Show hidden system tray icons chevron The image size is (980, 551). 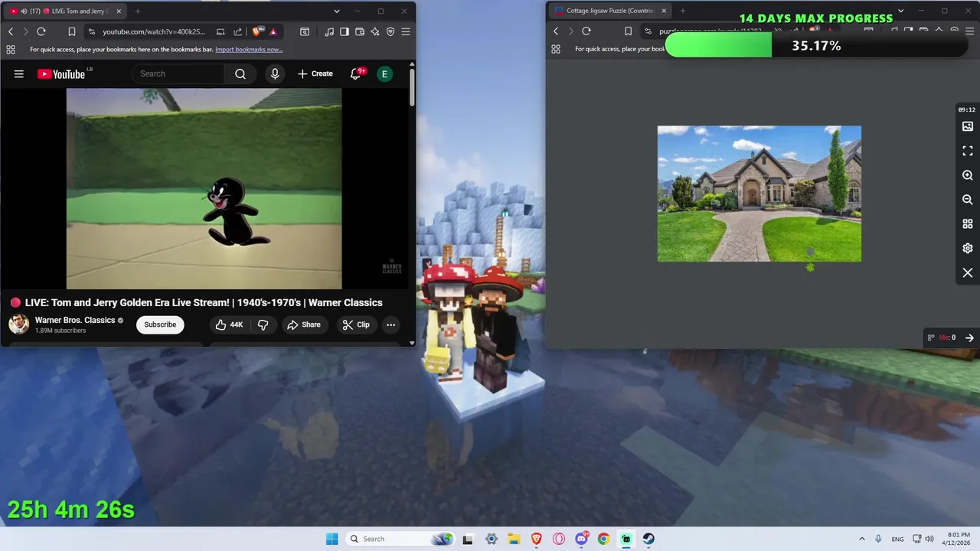click(861, 539)
